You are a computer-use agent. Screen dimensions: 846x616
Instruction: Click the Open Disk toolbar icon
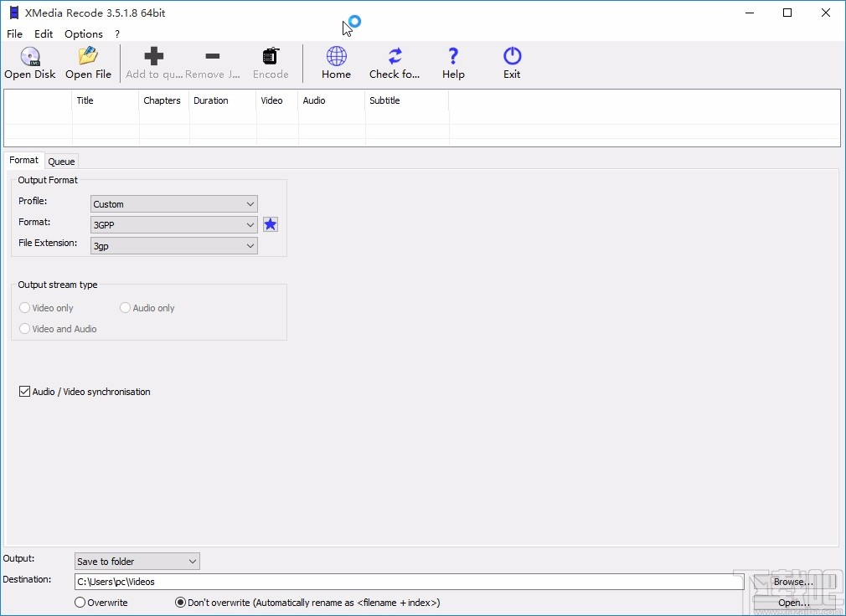click(x=30, y=57)
